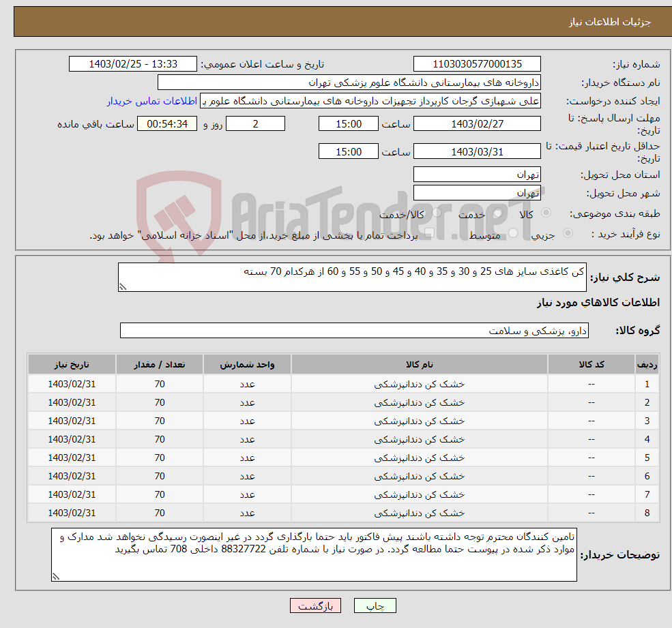Click the اطلاعات کالاهای مورد نیاز heading

pyautogui.click(x=598, y=303)
